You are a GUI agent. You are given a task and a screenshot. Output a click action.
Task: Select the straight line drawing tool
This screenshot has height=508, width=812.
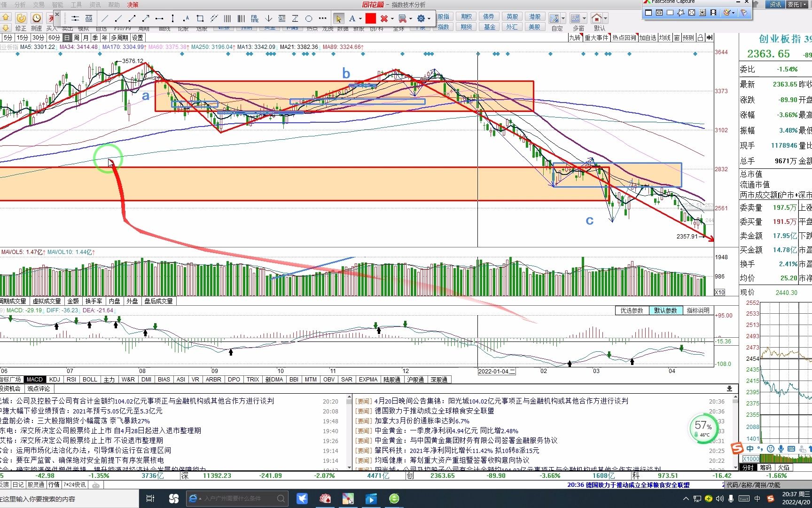tap(105, 19)
